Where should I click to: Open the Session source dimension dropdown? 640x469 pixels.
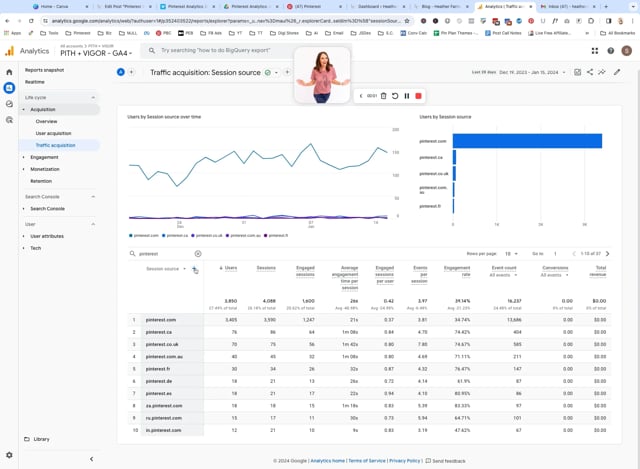point(166,269)
